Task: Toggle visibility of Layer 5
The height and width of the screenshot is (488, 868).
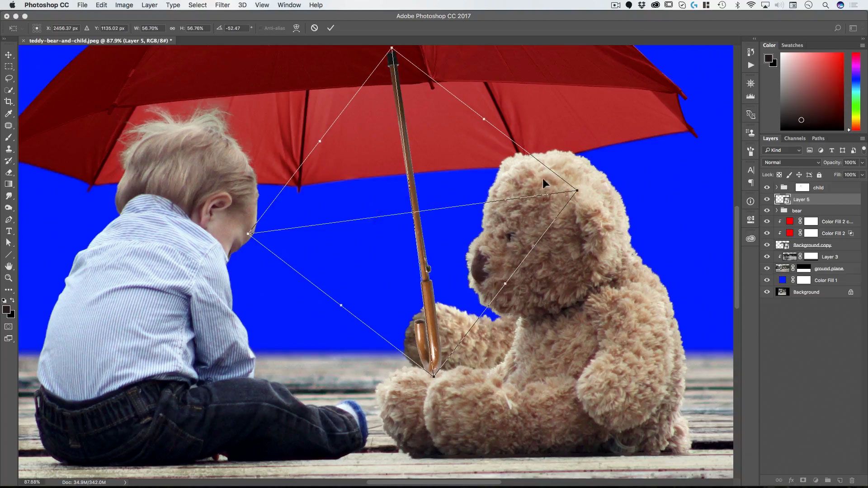Action: coord(767,199)
